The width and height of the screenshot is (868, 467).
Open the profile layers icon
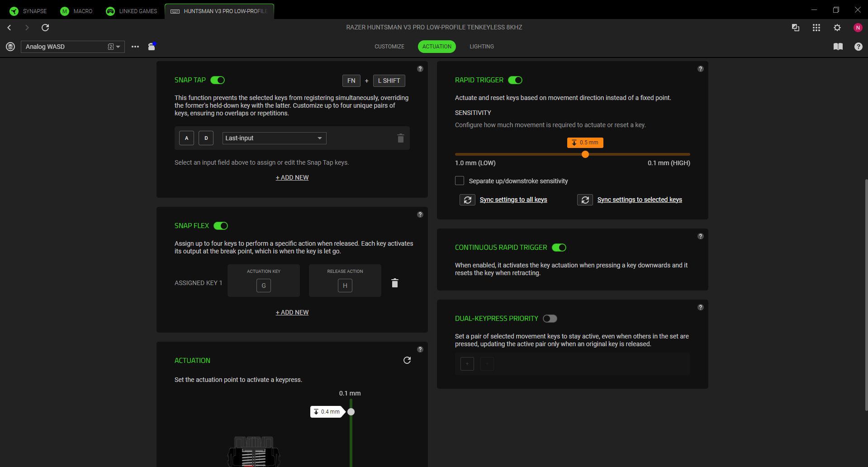pyautogui.click(x=10, y=47)
